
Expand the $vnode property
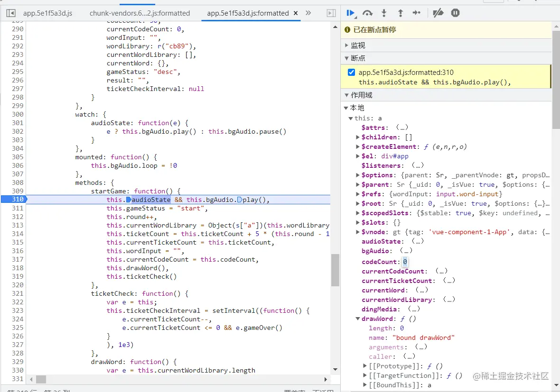pos(358,232)
